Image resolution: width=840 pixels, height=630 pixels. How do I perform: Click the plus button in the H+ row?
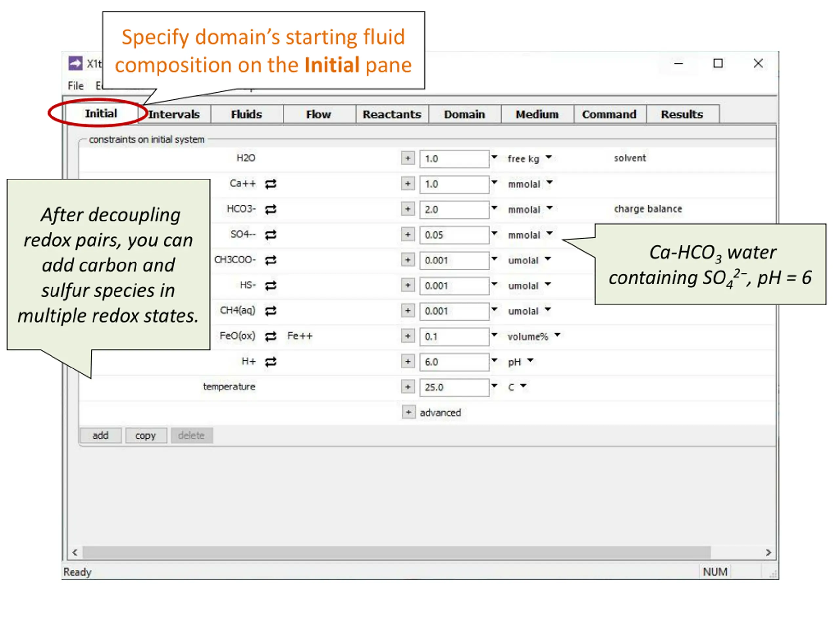408,362
